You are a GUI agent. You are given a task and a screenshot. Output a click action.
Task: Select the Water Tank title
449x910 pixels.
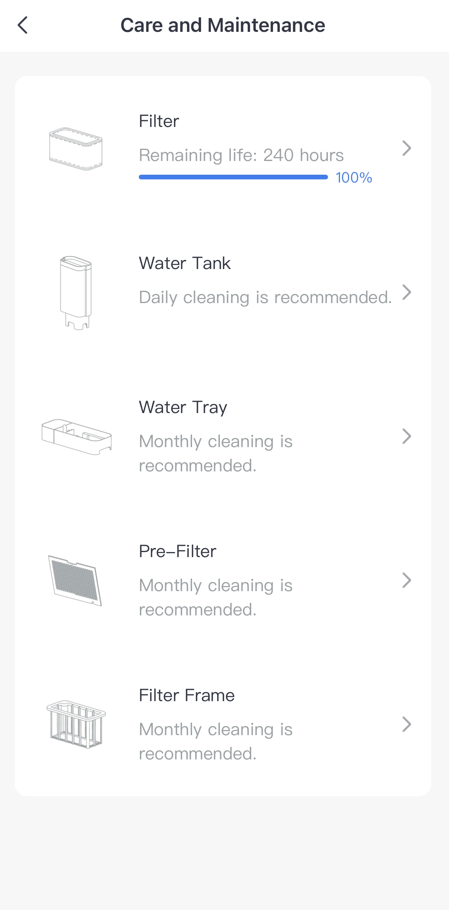point(184,263)
